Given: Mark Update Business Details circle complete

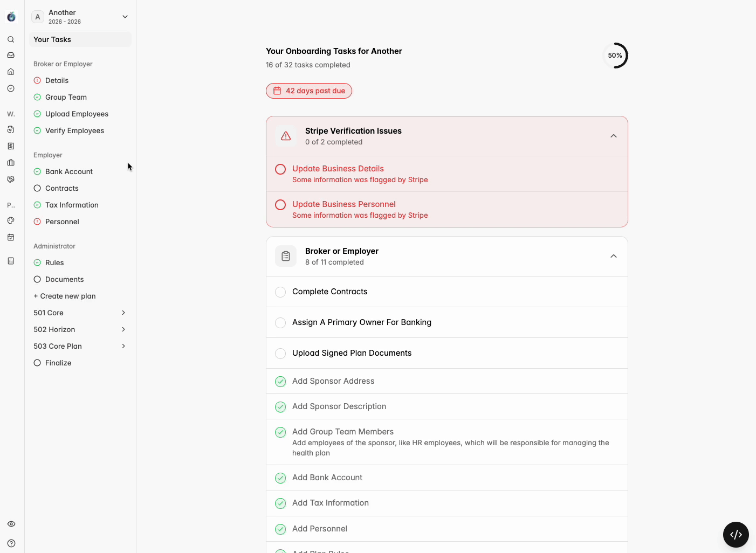Looking at the screenshot, I should [x=280, y=169].
